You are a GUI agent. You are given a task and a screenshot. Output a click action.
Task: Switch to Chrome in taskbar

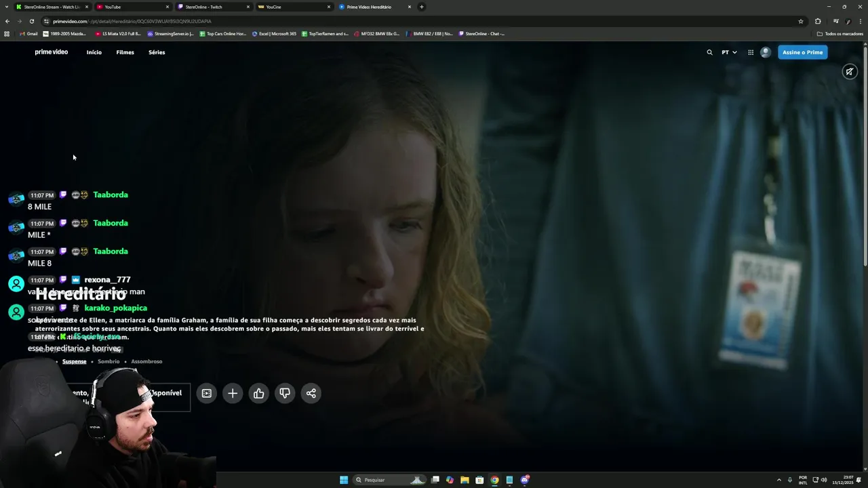click(x=494, y=480)
